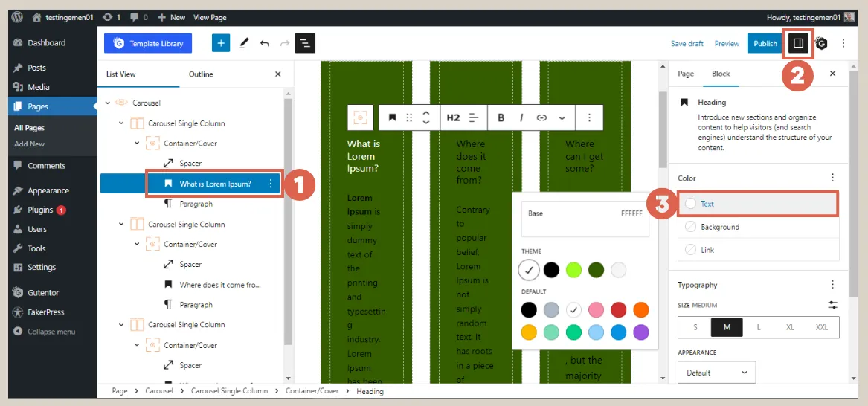Open the Gutentor icon in top bar
The height and width of the screenshot is (406, 868).
821,43
